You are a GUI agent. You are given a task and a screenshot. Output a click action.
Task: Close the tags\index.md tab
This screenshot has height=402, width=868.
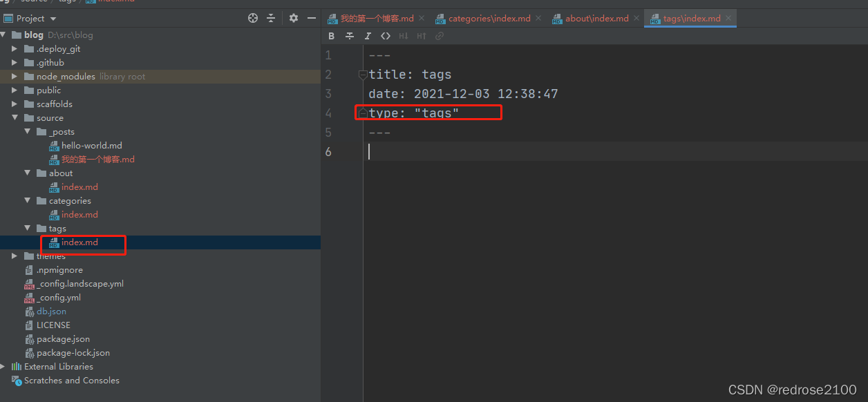(729, 19)
